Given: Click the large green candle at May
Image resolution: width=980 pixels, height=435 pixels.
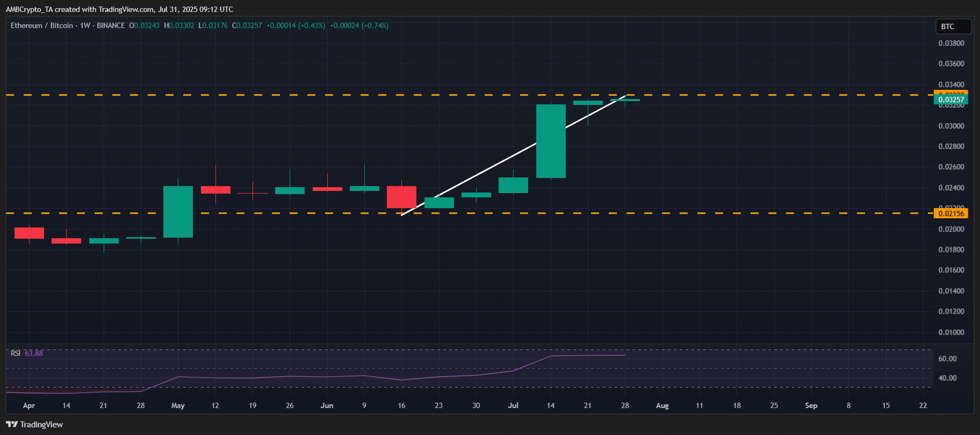Looking at the screenshot, I should (x=178, y=211).
